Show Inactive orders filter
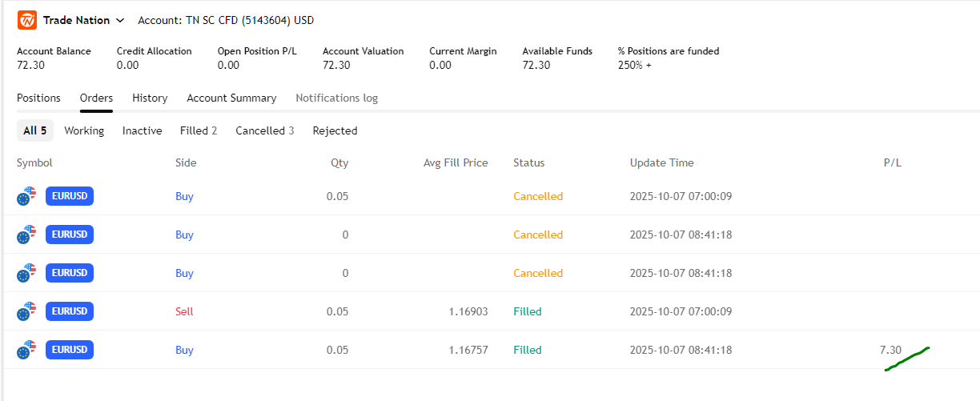Screen dimensions: 980x401 pos(142,130)
